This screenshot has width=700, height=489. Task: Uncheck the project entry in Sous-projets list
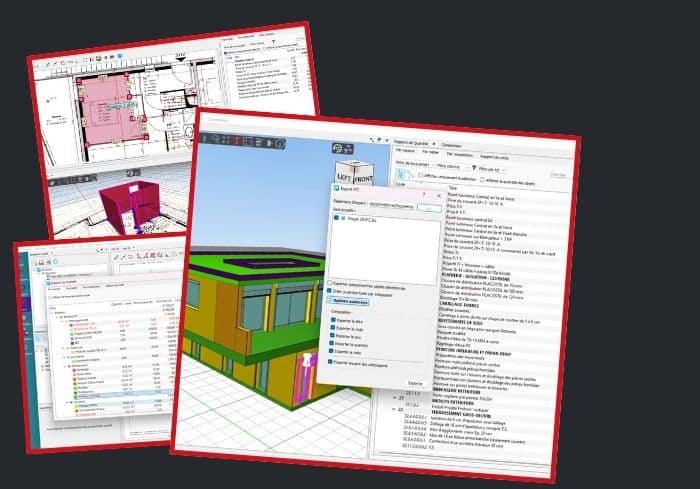coord(336,217)
